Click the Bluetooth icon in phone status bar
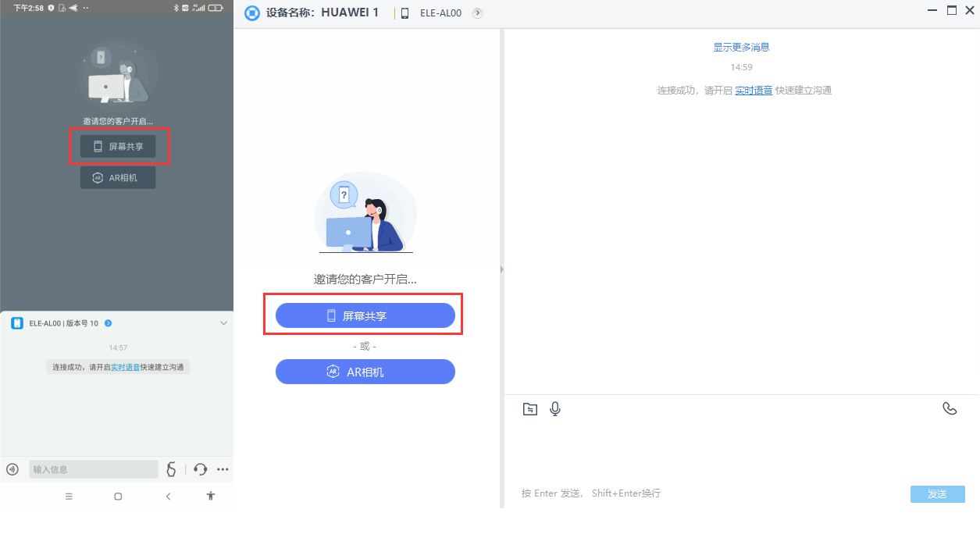The image size is (980, 552). (176, 7)
